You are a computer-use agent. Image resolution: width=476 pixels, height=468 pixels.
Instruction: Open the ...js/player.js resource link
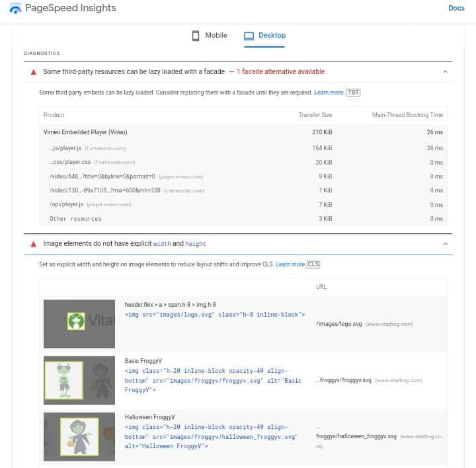pyautogui.click(x=65, y=148)
